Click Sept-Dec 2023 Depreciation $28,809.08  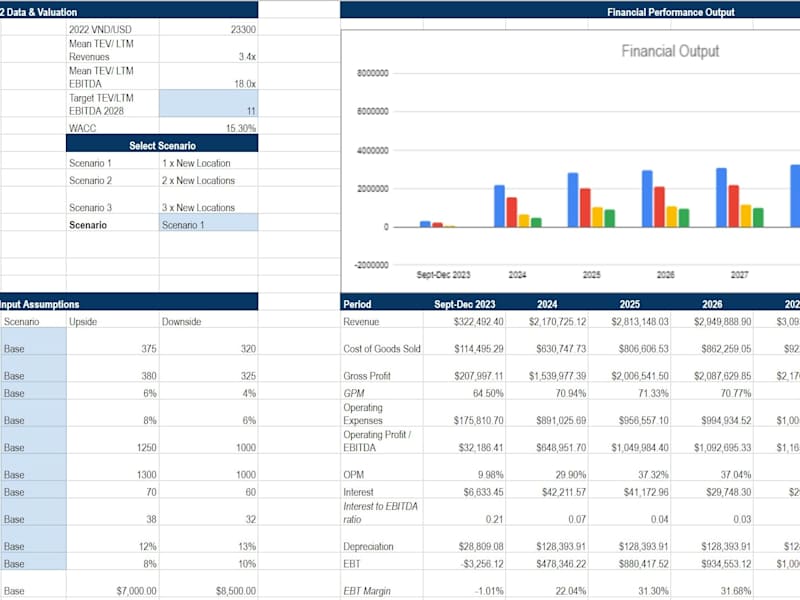[x=481, y=546]
